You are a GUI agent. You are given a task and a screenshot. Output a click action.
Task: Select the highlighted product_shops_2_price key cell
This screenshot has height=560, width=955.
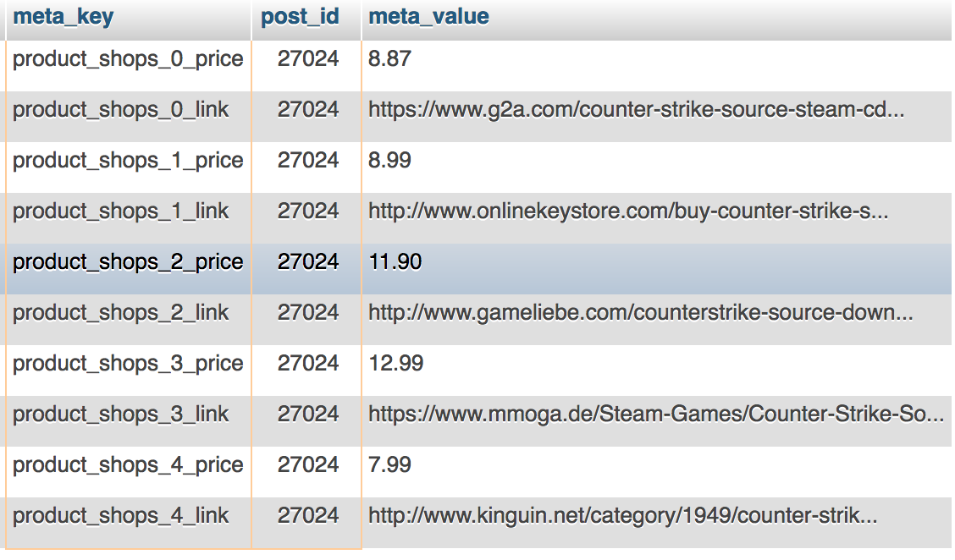(129, 268)
